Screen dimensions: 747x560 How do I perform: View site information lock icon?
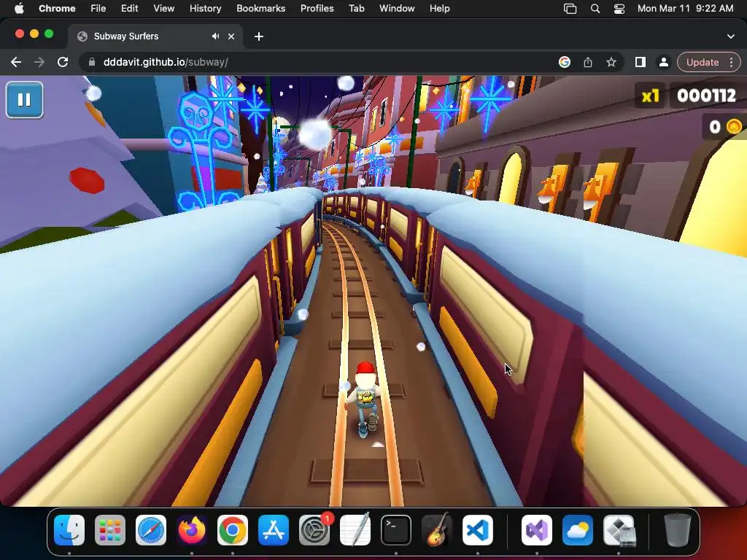(92, 63)
